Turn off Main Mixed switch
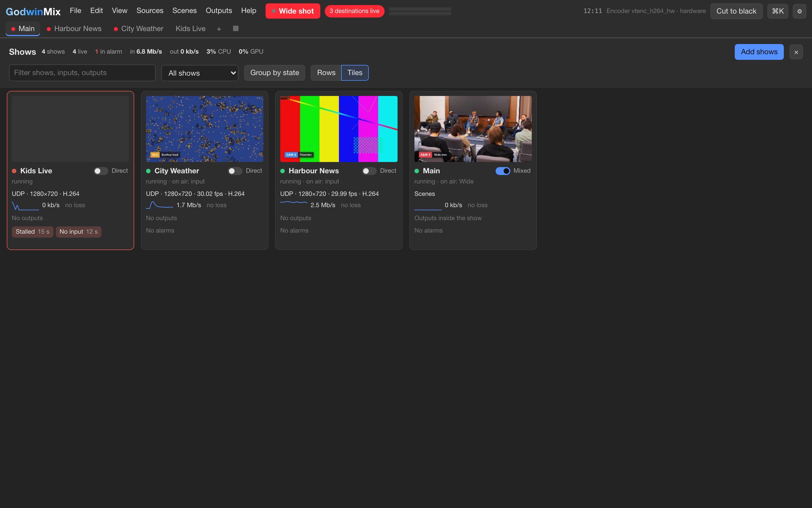This screenshot has height=508, width=812. (x=503, y=171)
